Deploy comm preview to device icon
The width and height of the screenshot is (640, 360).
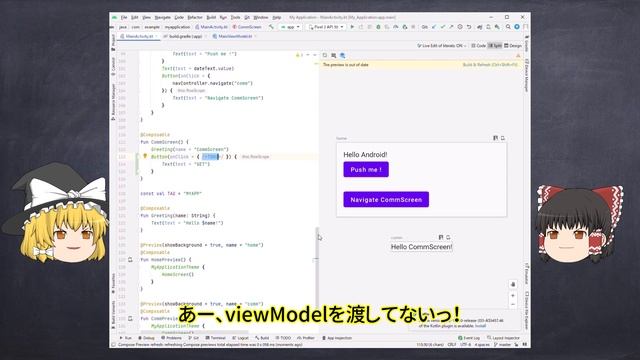[448, 237]
